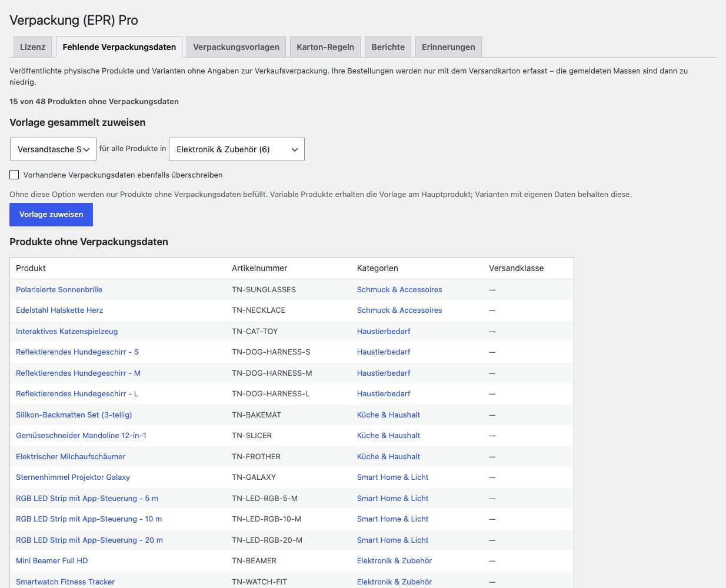Open the Lizenz tab
The height and width of the screenshot is (588, 726).
(x=32, y=47)
